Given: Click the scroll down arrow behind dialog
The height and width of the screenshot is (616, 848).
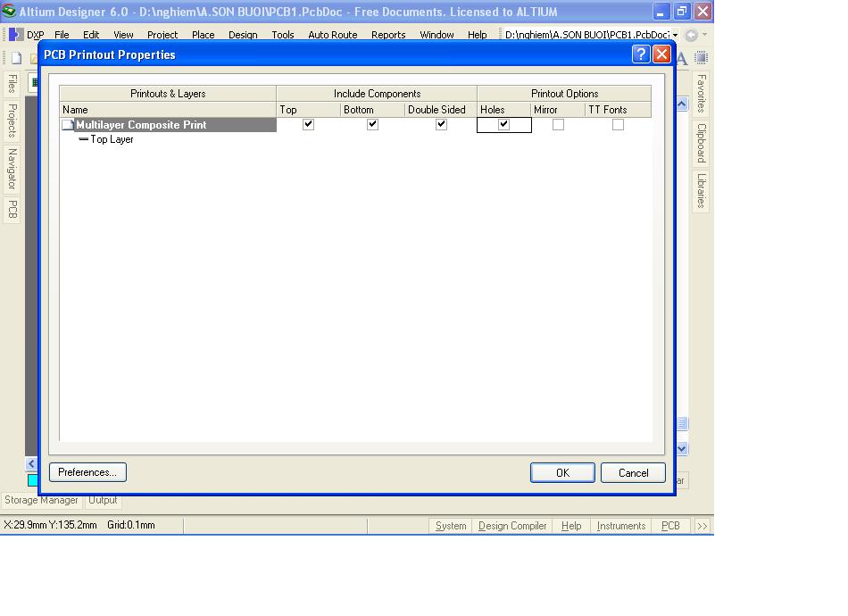Looking at the screenshot, I should 682,448.
